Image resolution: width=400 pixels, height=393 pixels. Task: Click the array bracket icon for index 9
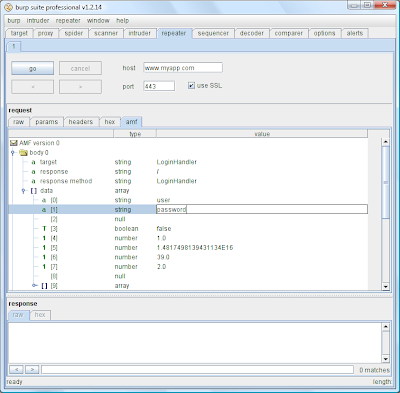point(44,286)
